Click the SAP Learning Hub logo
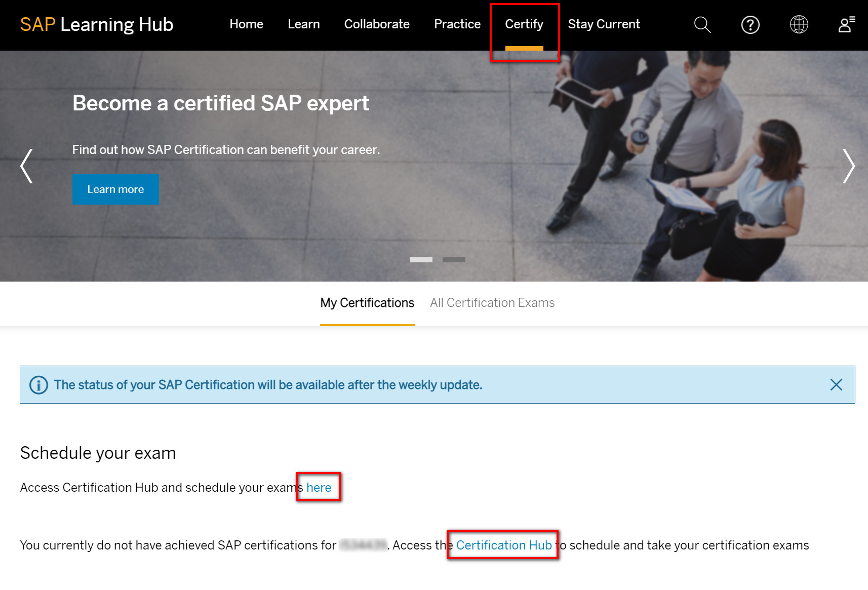Screen dimensions: 868x590 pyautogui.click(x=97, y=24)
